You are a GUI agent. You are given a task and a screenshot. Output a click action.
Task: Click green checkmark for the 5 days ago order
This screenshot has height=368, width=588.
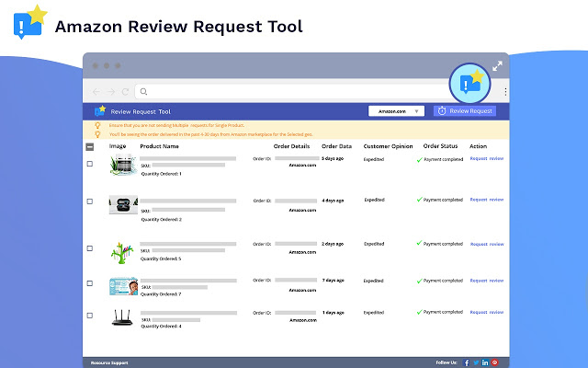coord(419,160)
